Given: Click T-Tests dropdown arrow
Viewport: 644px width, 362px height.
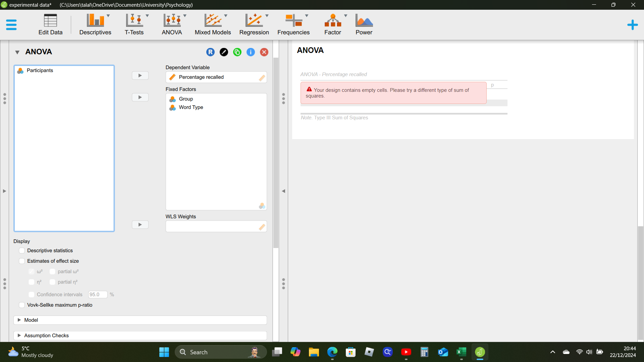Looking at the screenshot, I should click(x=147, y=16).
